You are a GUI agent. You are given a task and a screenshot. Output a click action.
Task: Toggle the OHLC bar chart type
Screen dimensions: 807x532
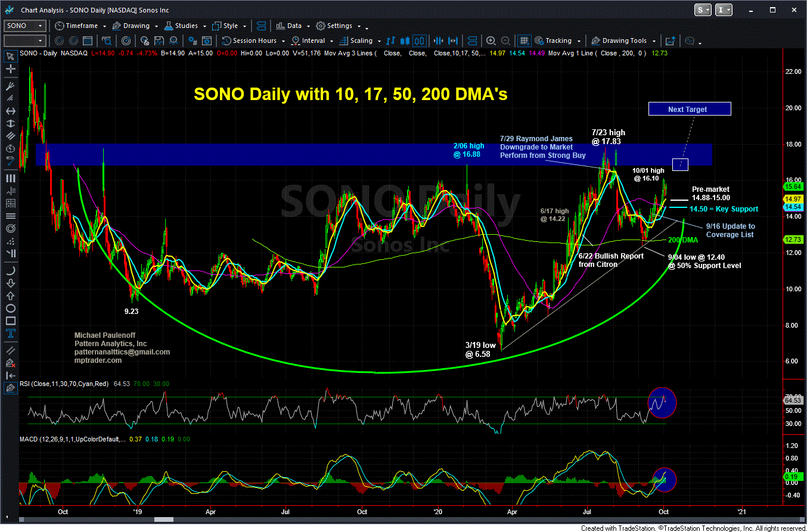coord(392,41)
